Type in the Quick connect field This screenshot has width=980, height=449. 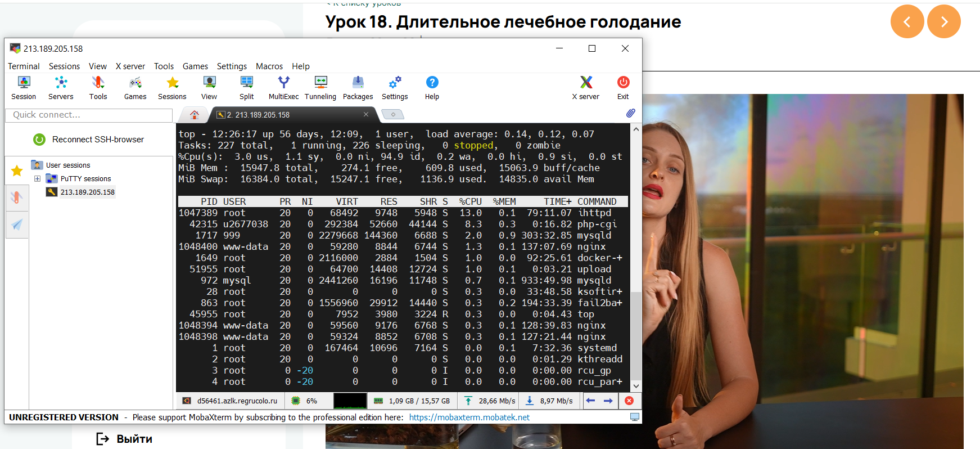89,115
